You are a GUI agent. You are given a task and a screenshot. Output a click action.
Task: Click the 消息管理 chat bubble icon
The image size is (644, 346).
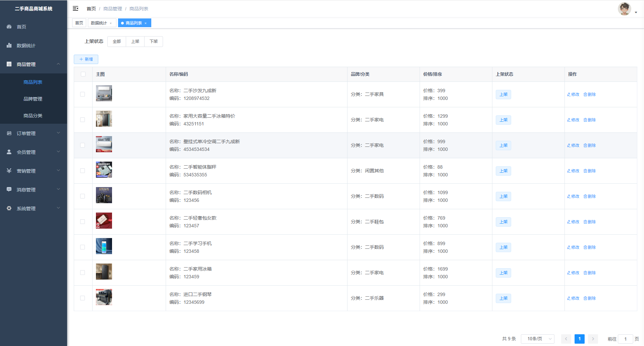[9, 189]
